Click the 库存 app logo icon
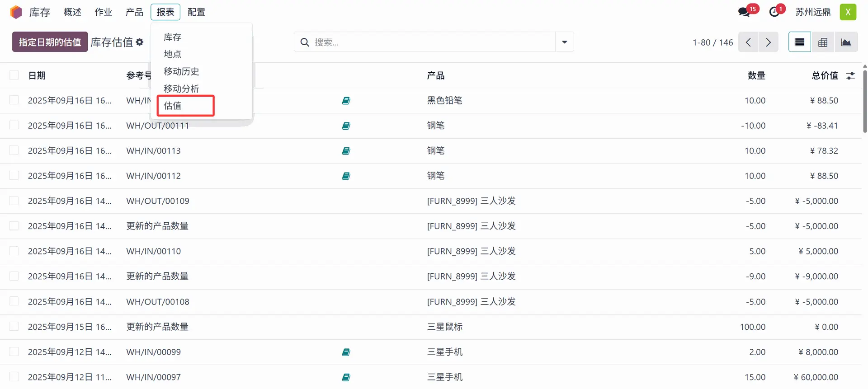 [x=16, y=12]
